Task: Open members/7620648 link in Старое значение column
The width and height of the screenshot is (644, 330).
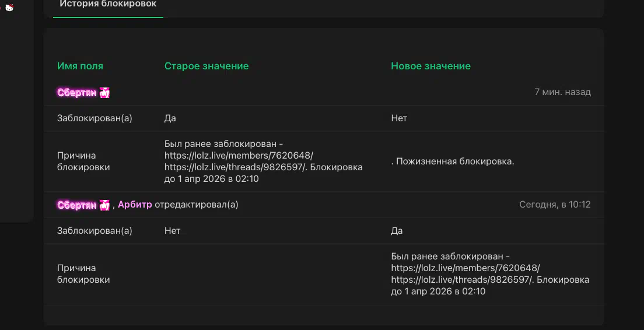Action: coord(239,156)
